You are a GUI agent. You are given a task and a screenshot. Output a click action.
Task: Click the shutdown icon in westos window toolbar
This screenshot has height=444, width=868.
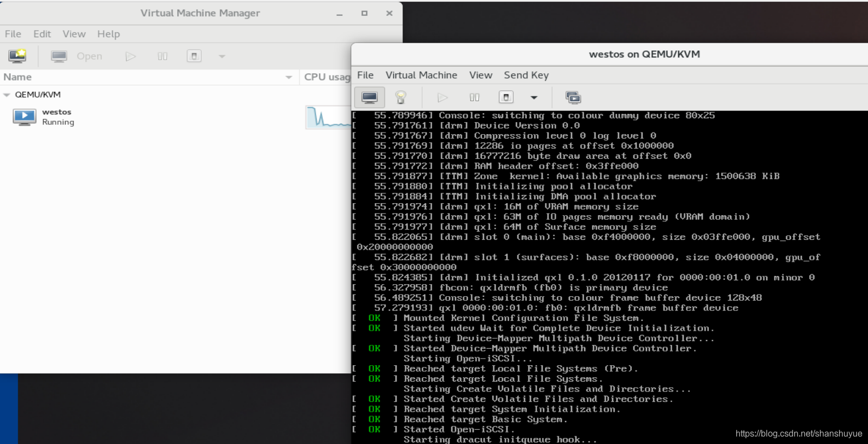pos(506,97)
